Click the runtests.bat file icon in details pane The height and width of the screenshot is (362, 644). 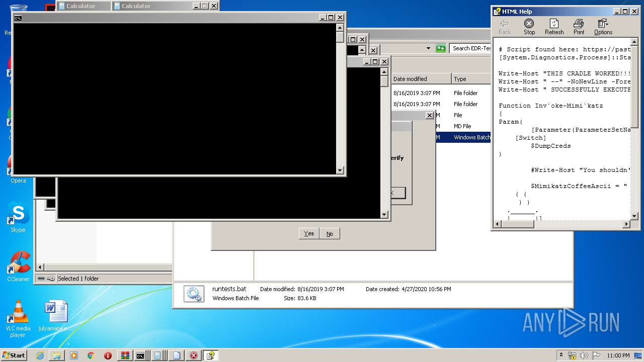coord(194,294)
